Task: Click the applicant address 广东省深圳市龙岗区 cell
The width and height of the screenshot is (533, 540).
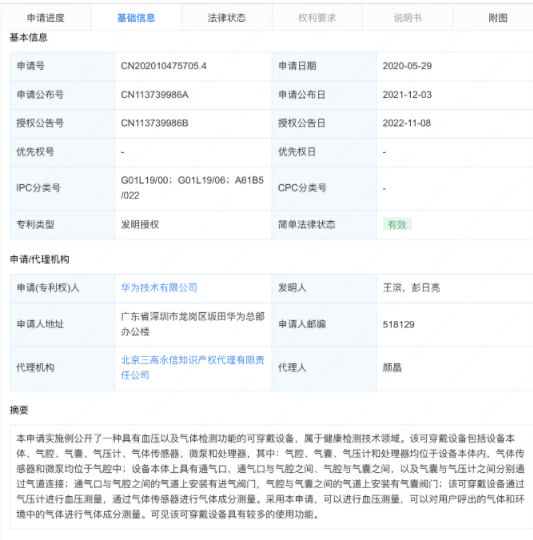Action: click(x=193, y=324)
